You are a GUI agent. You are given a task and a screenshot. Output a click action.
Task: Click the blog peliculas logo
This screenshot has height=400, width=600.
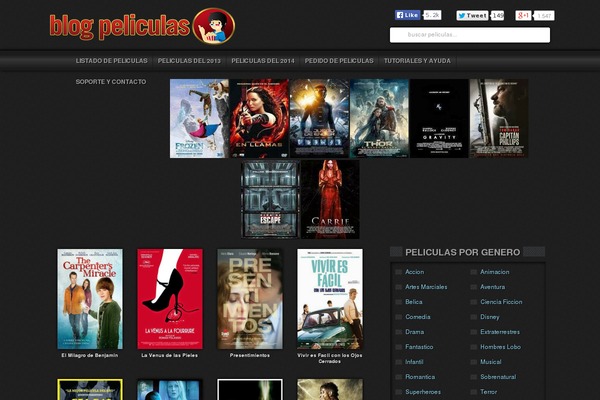tap(142, 26)
